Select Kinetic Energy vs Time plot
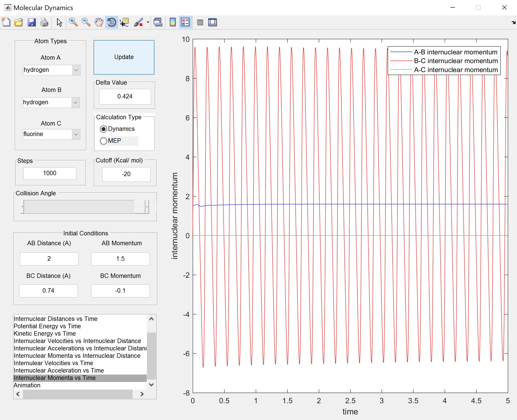517x420 pixels. coord(45,334)
